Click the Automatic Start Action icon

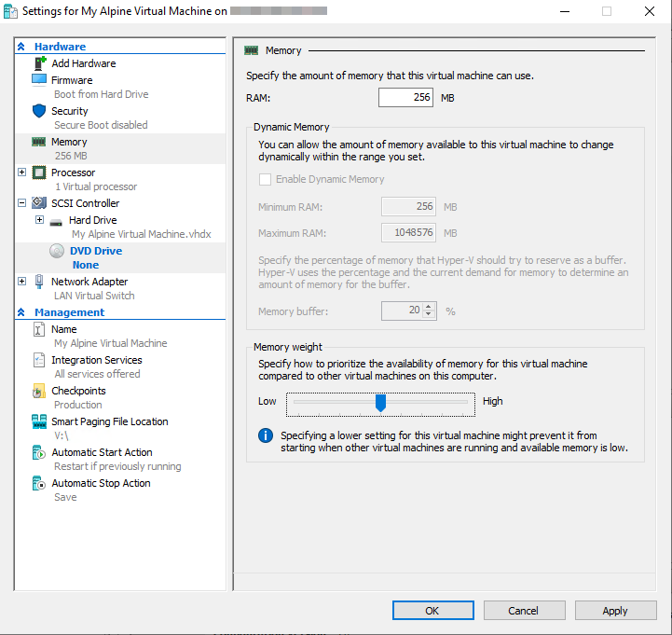point(39,452)
